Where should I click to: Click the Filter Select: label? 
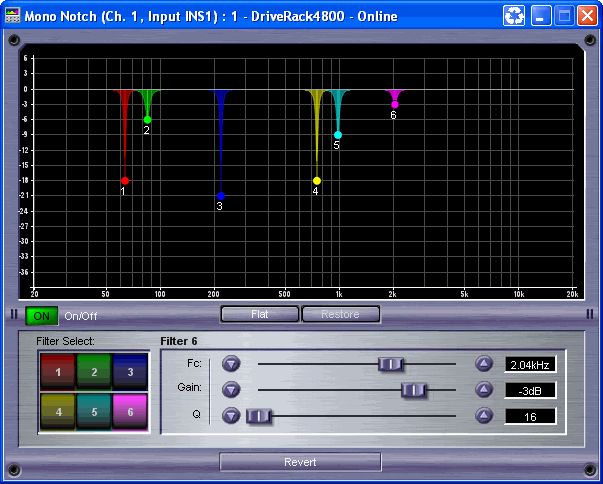tap(65, 341)
